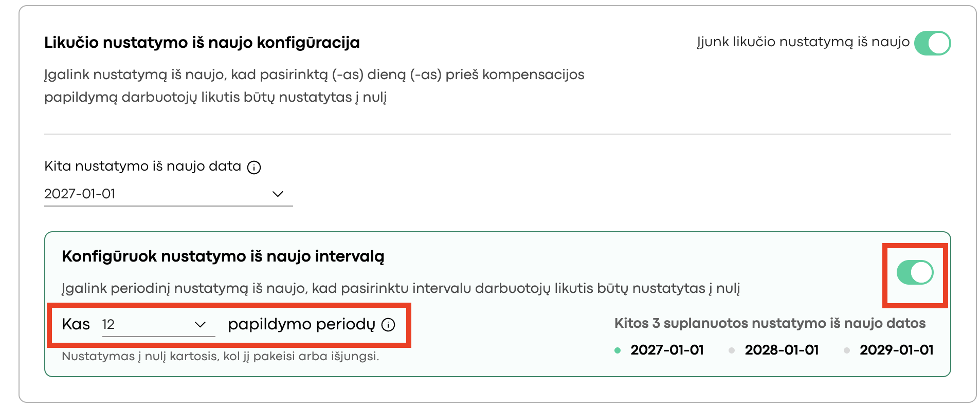Click info icon beside papildymo periodų
Viewport: 980px width, 409px height.
coord(388,325)
